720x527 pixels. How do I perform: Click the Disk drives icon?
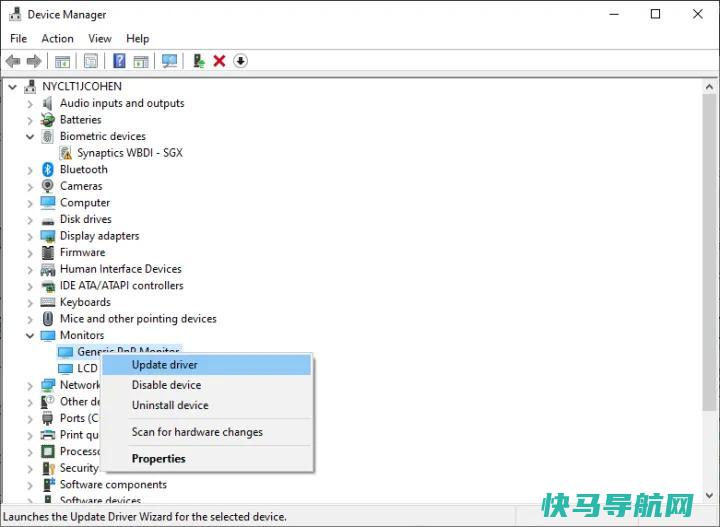click(48, 222)
